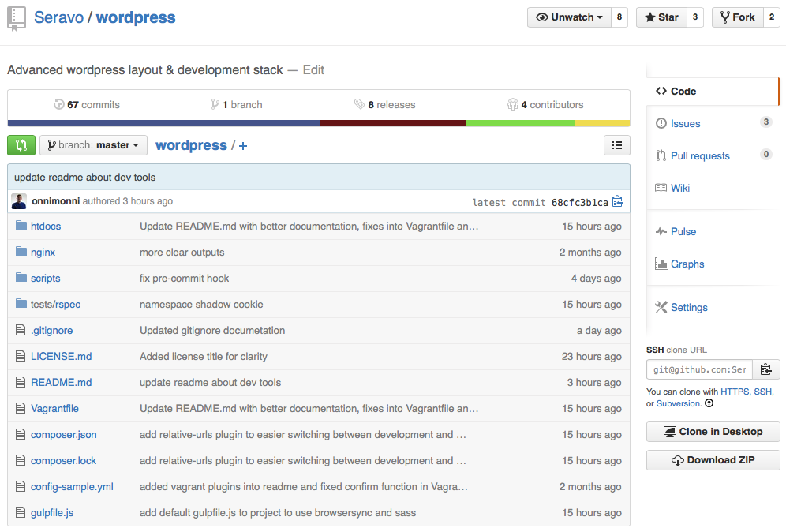The height and width of the screenshot is (532, 786).
Task: Click the Vagrantfile file icon
Action: pyautogui.click(x=21, y=408)
